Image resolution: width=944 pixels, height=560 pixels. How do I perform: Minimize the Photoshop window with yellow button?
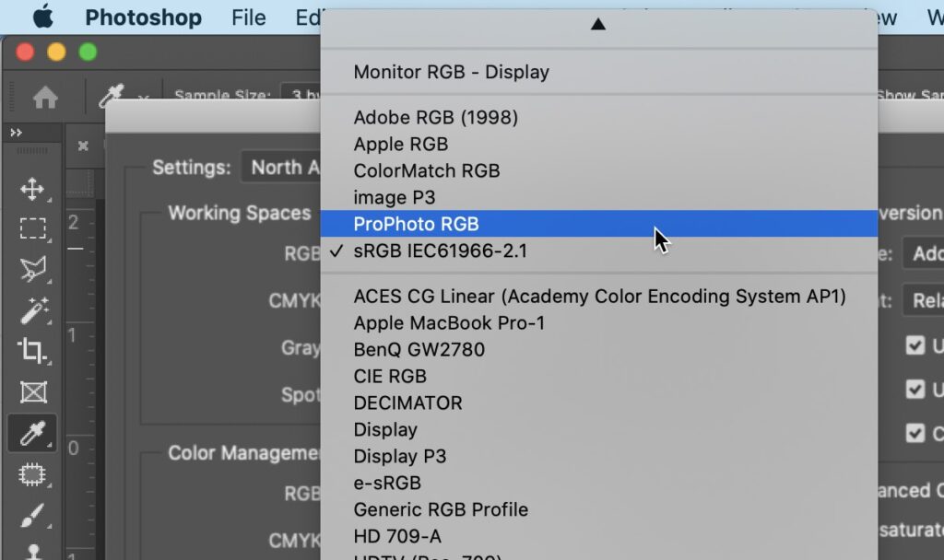tap(56, 52)
